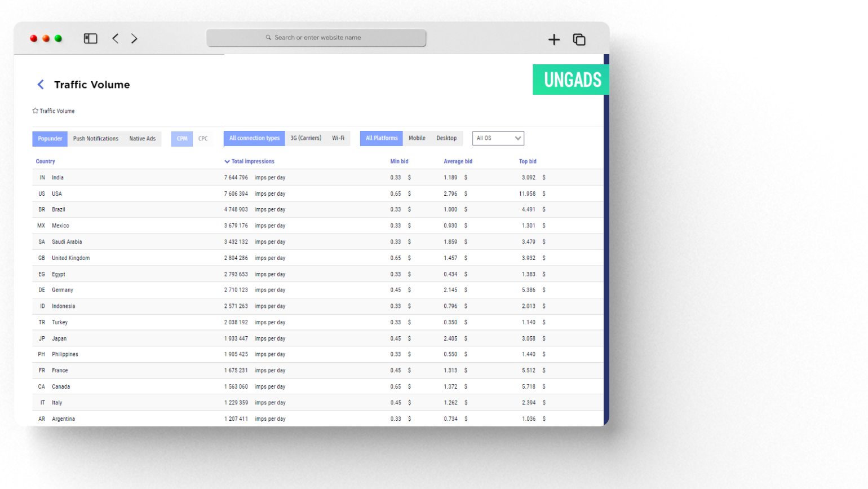Show tab overview using overlapping squares icon
The image size is (868, 489).
point(579,39)
